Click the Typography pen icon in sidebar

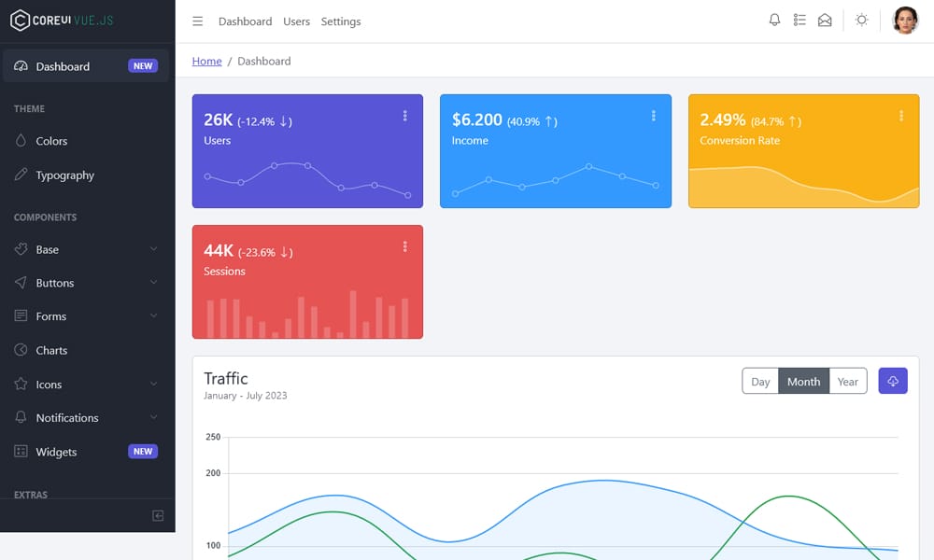point(22,175)
